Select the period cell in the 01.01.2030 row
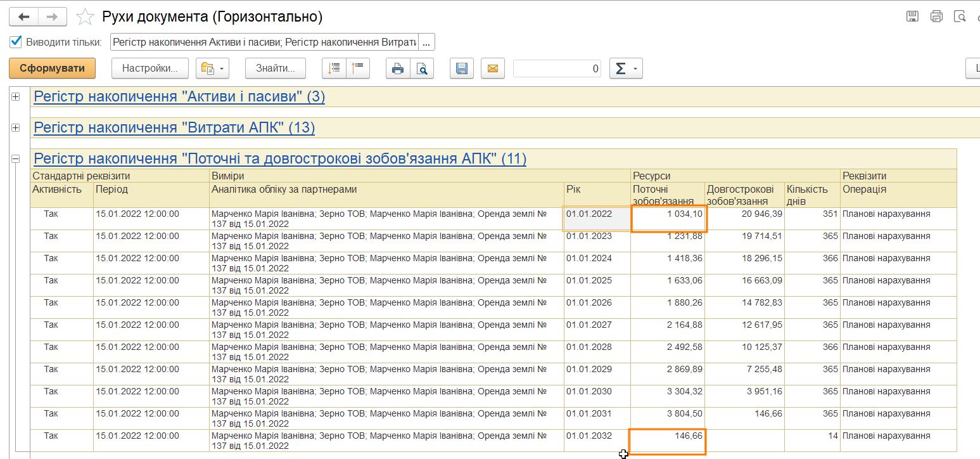The width and height of the screenshot is (980, 459). [x=152, y=396]
